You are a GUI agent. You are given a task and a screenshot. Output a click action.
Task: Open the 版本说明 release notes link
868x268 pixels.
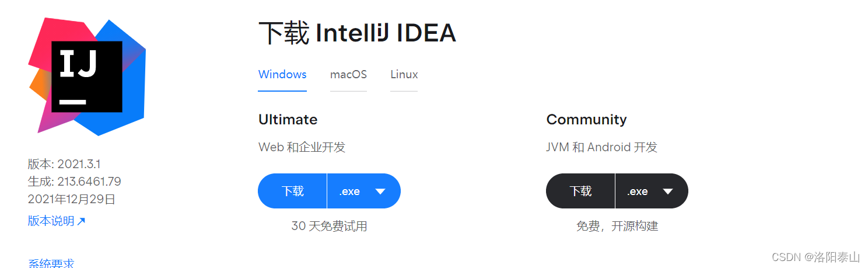pyautogui.click(x=51, y=221)
